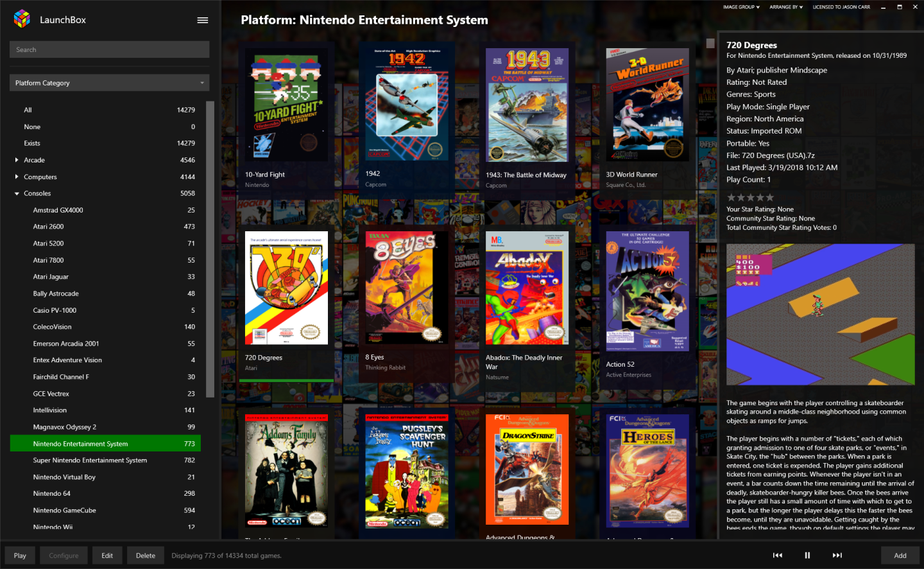Select GCE Vectrex platform
924x569 pixels.
tap(105, 394)
